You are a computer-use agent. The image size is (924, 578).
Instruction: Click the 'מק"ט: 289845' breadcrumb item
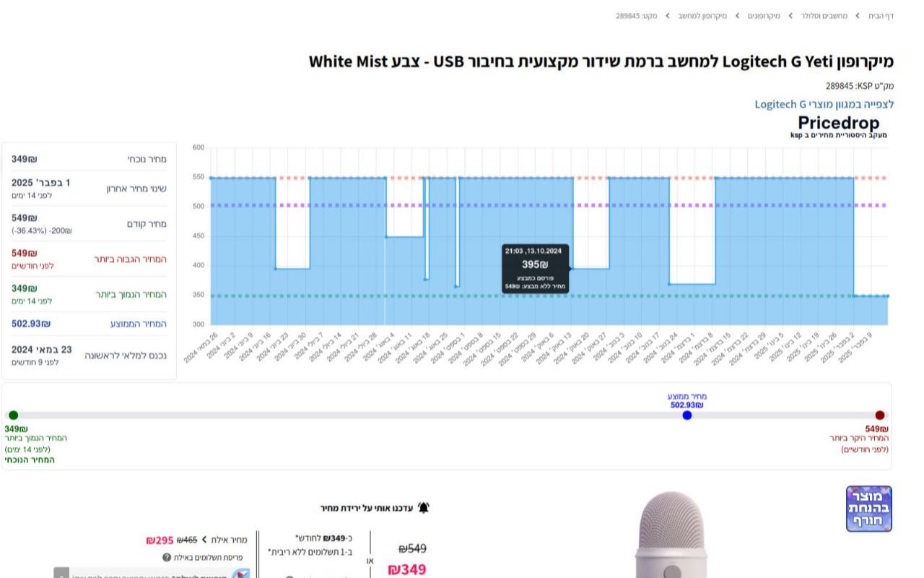tap(637, 16)
